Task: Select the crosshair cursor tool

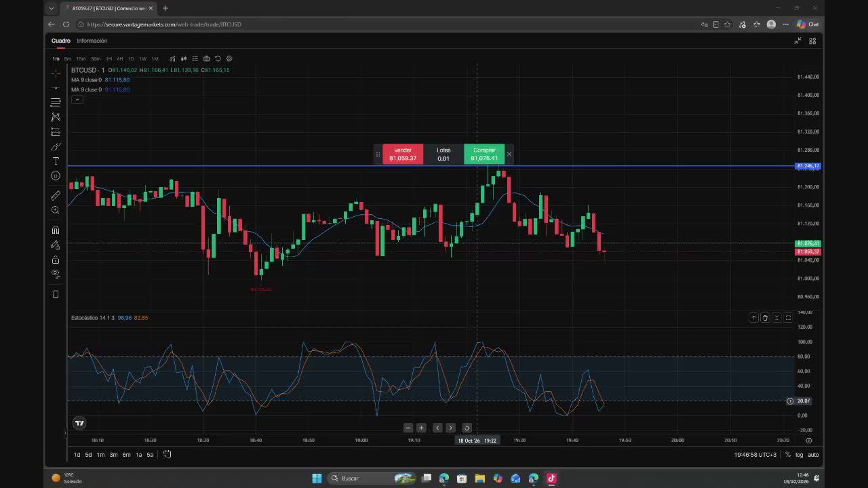Action: click(56, 73)
